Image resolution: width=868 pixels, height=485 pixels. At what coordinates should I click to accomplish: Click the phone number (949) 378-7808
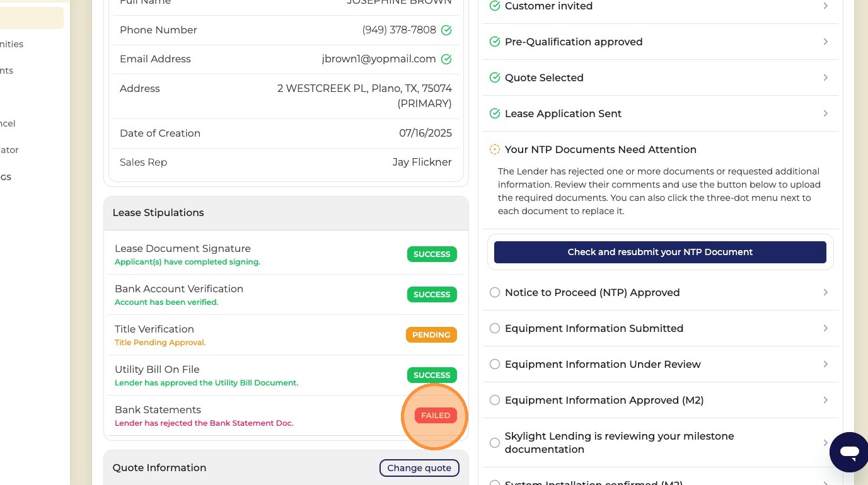[399, 30]
